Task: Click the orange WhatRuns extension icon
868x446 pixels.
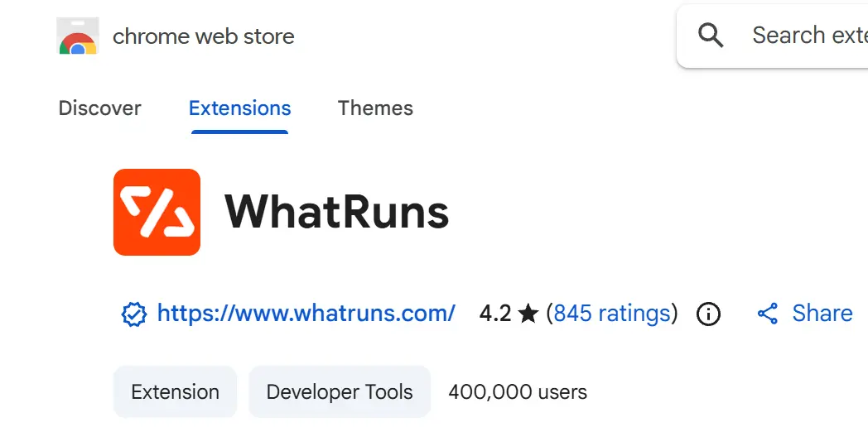Action: [157, 212]
